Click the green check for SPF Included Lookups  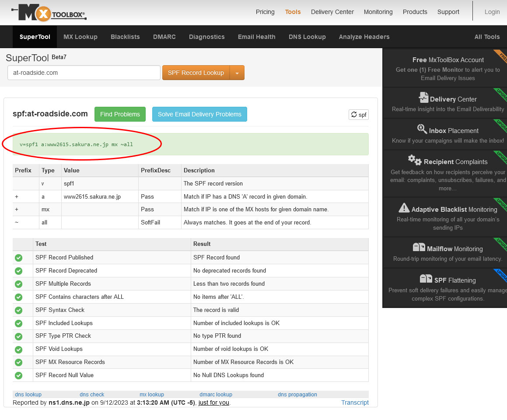[19, 323]
